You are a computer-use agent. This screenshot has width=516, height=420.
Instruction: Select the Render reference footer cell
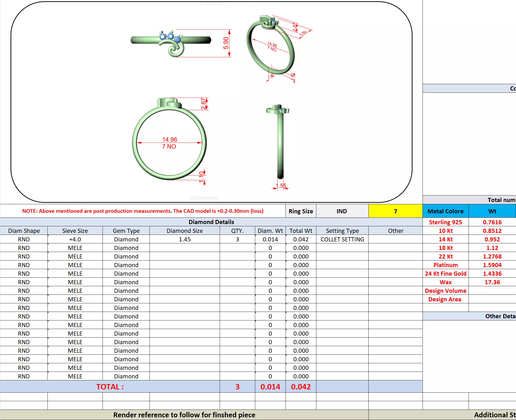[184, 415]
